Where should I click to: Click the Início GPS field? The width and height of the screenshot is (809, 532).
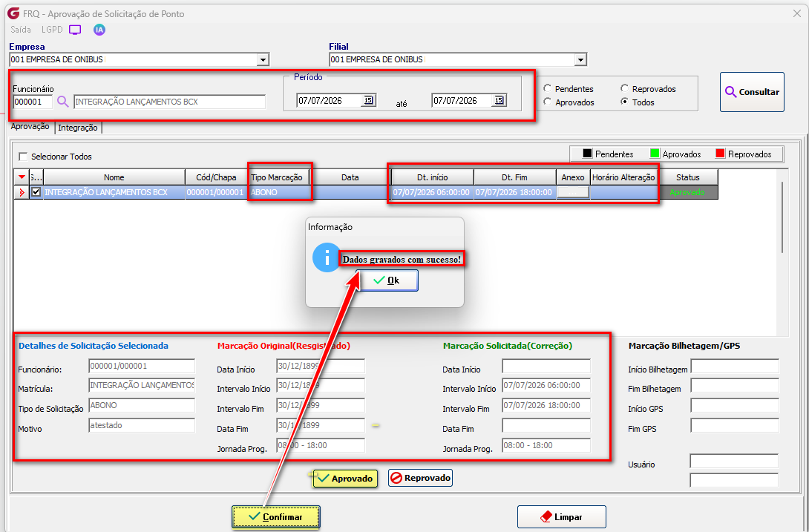pyautogui.click(x=735, y=406)
